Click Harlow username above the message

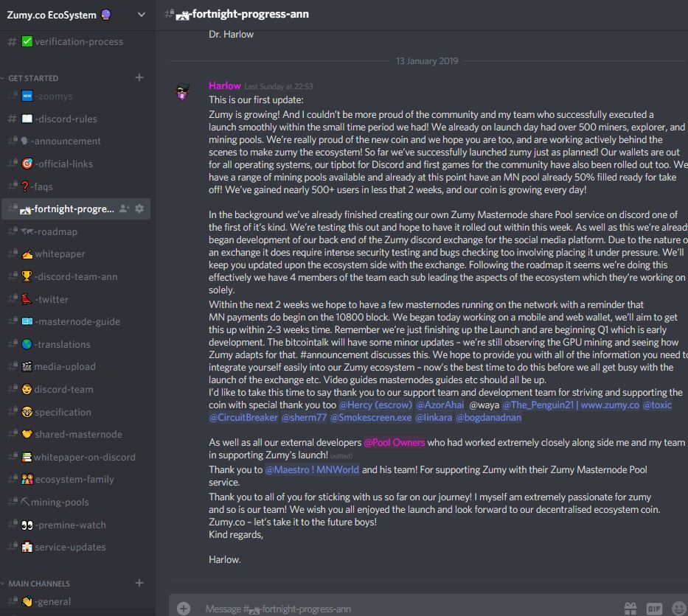coord(225,86)
